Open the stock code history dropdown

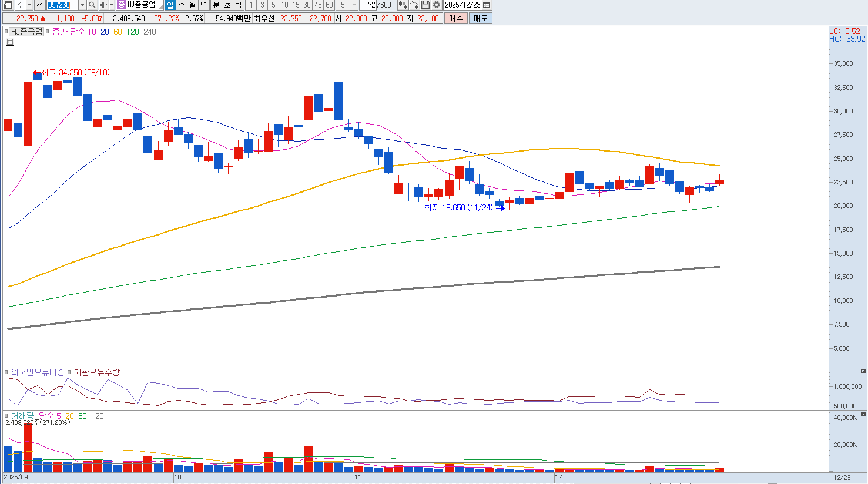point(82,5)
